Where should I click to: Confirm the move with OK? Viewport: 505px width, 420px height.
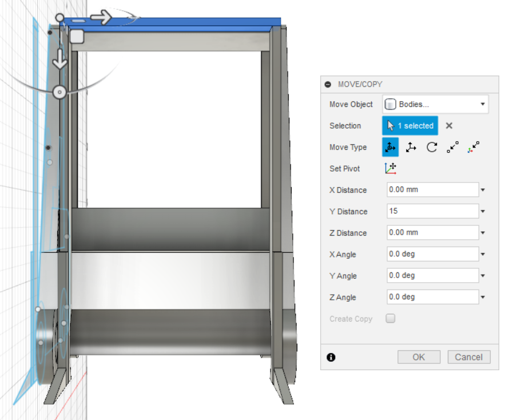pos(419,357)
